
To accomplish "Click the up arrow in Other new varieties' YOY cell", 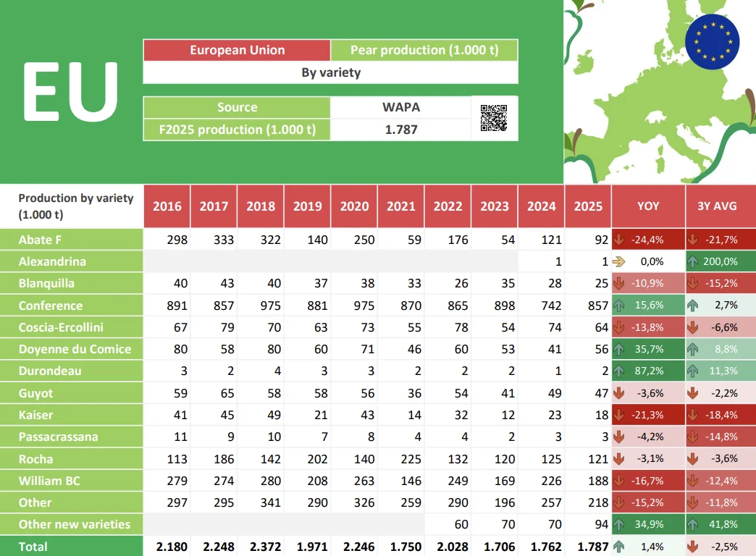I will (620, 525).
